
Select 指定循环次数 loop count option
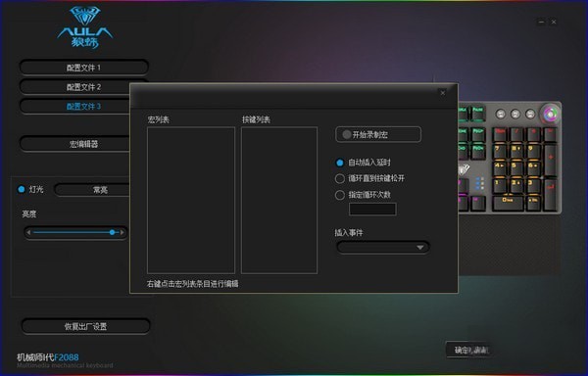tap(340, 195)
